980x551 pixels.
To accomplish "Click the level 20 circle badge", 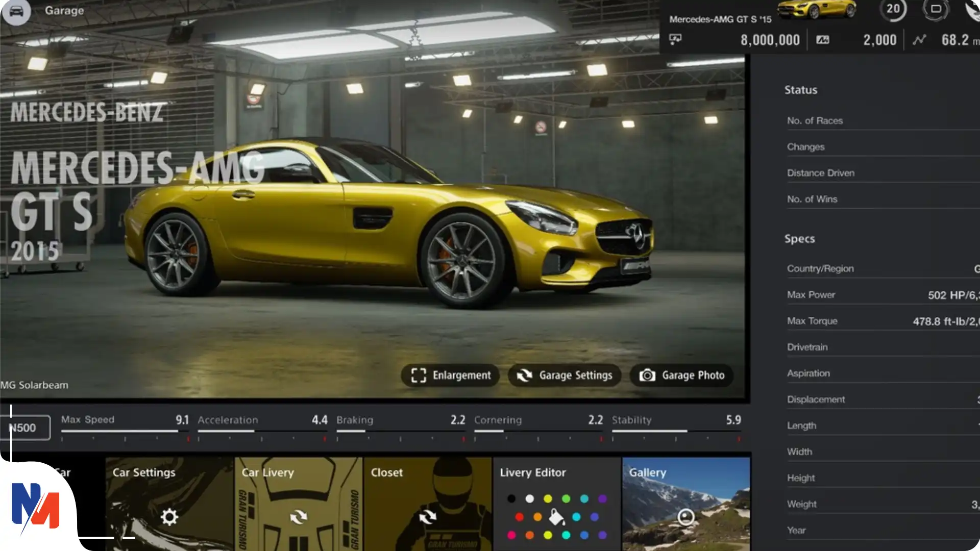I will point(893,9).
